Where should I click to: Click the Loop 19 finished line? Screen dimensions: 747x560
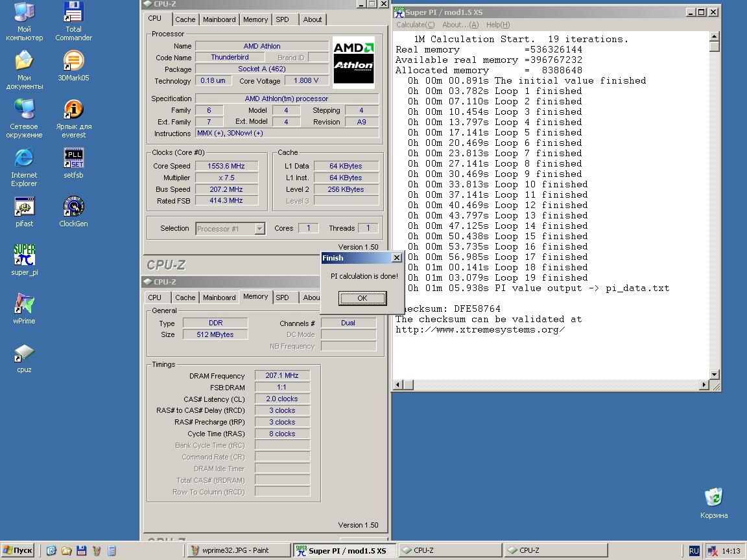click(497, 277)
